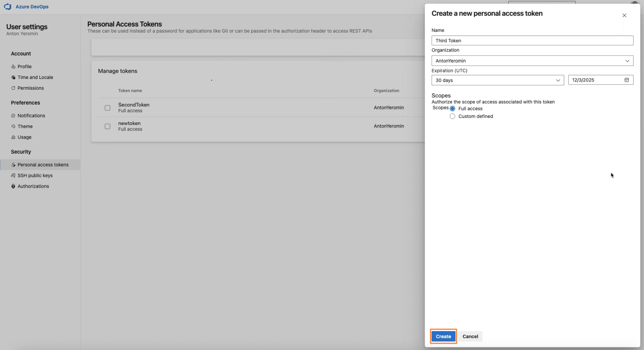The height and width of the screenshot is (350, 644).
Task: Close the create token panel
Action: coord(624,16)
